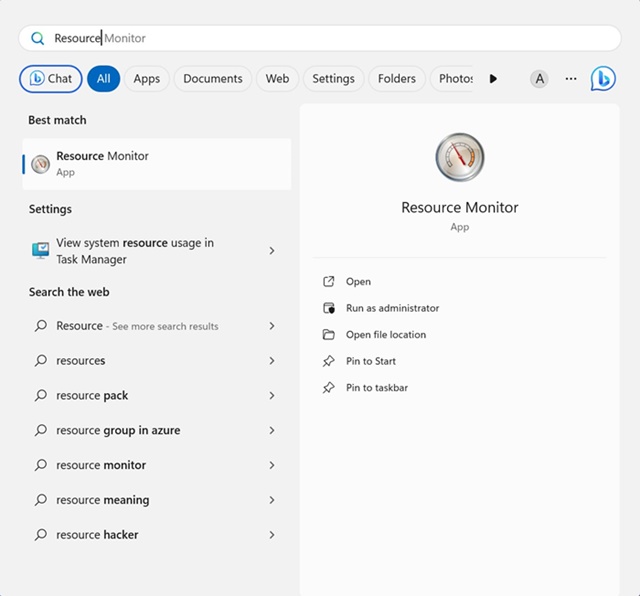Viewport: 640px width, 596px height.
Task: Choose Run as administrator
Action: click(x=393, y=308)
